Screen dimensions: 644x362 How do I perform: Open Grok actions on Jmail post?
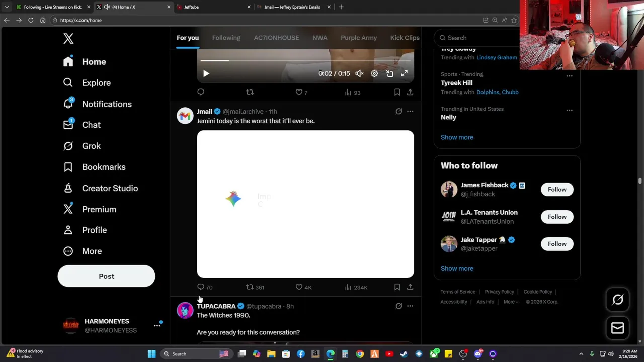(399, 111)
